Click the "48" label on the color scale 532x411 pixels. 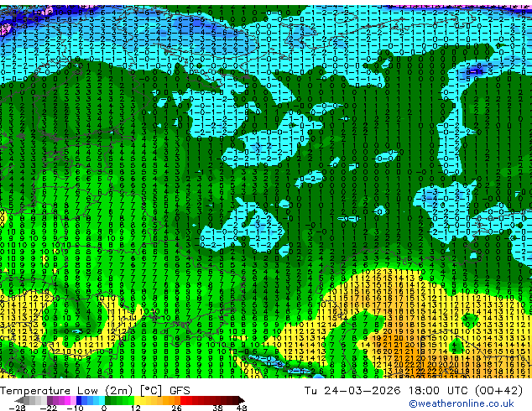(x=242, y=408)
